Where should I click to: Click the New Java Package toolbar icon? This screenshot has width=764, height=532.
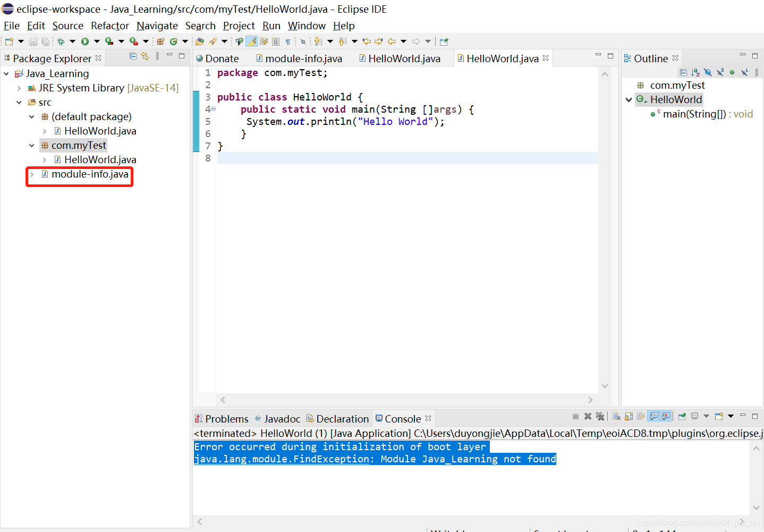160,41
